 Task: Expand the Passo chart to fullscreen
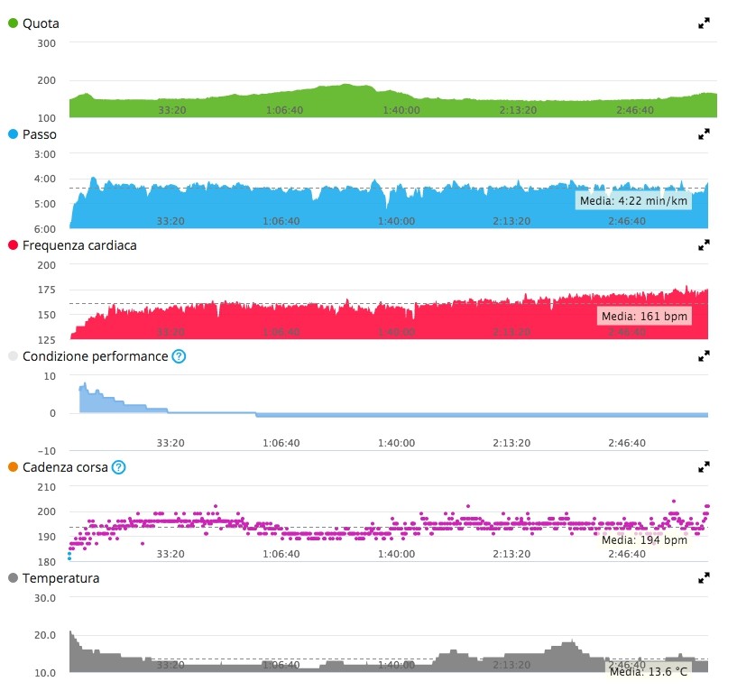click(x=705, y=134)
